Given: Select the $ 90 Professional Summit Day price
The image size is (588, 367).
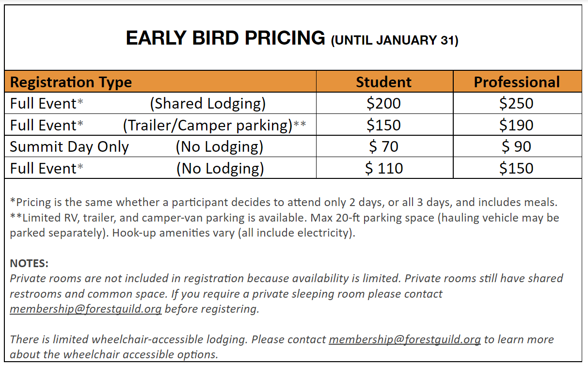Looking at the screenshot, I should [517, 146].
